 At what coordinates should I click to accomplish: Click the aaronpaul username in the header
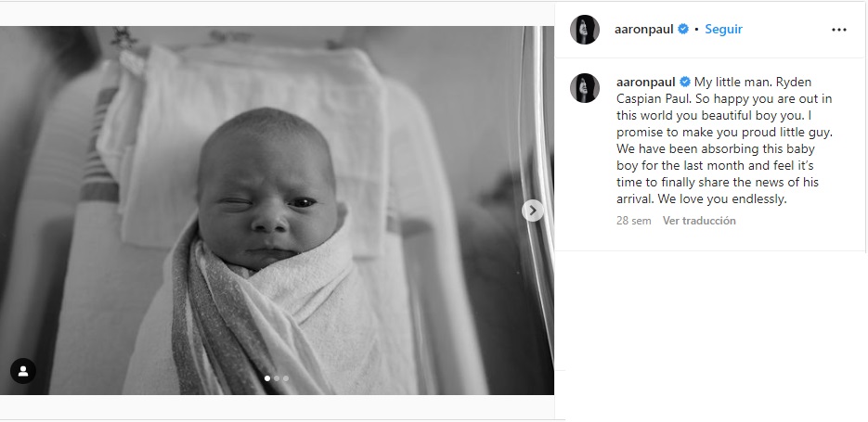click(643, 30)
